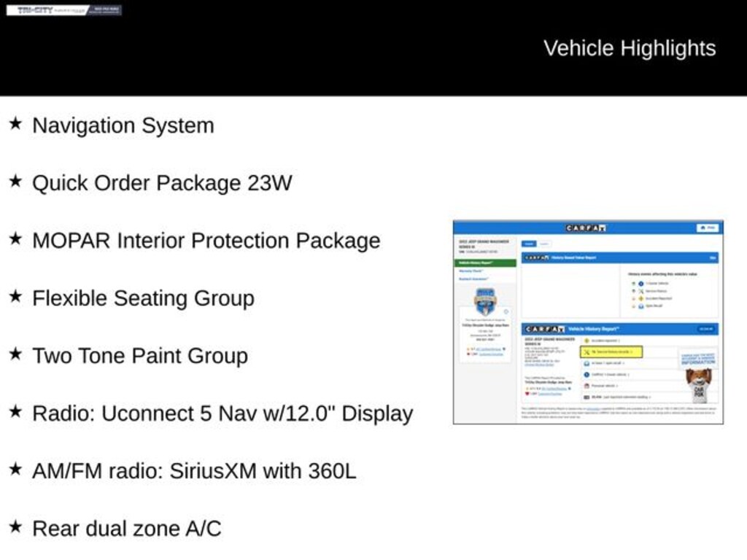
Task: Select the yellow highlighted service history row
Action: pos(611,352)
